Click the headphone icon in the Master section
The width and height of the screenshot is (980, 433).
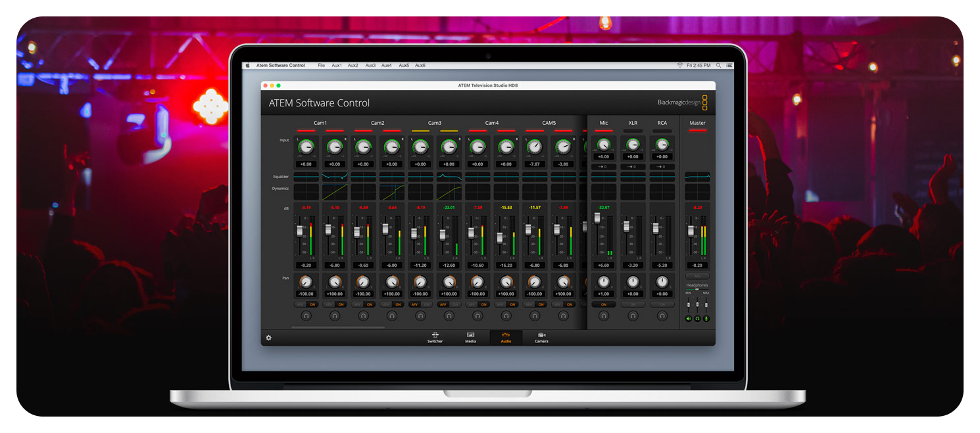(698, 318)
